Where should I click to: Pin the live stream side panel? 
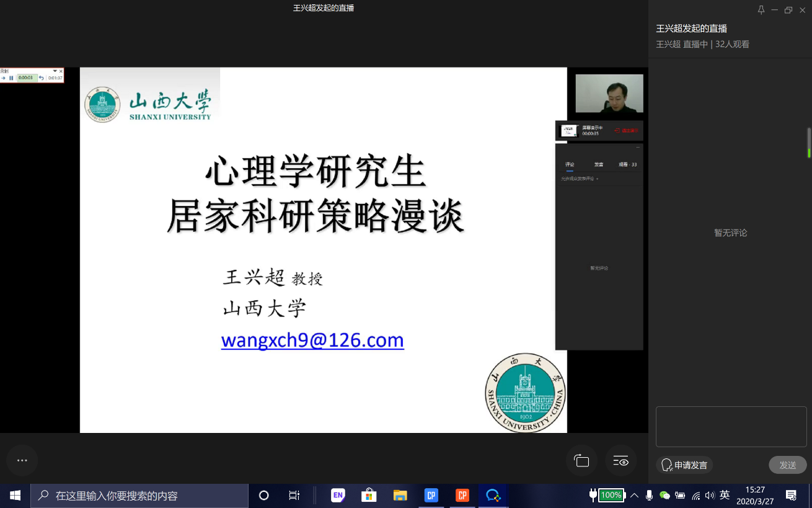(761, 10)
